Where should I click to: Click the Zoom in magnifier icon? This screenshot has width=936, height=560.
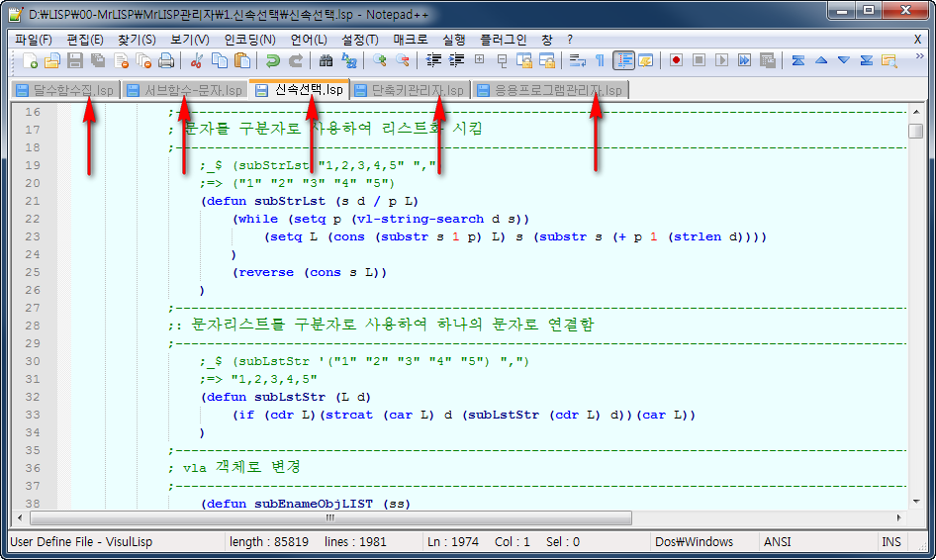pyautogui.click(x=379, y=60)
